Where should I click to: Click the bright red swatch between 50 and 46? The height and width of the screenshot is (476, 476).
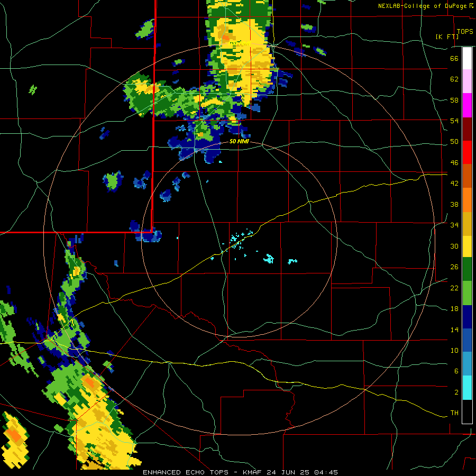click(467, 152)
